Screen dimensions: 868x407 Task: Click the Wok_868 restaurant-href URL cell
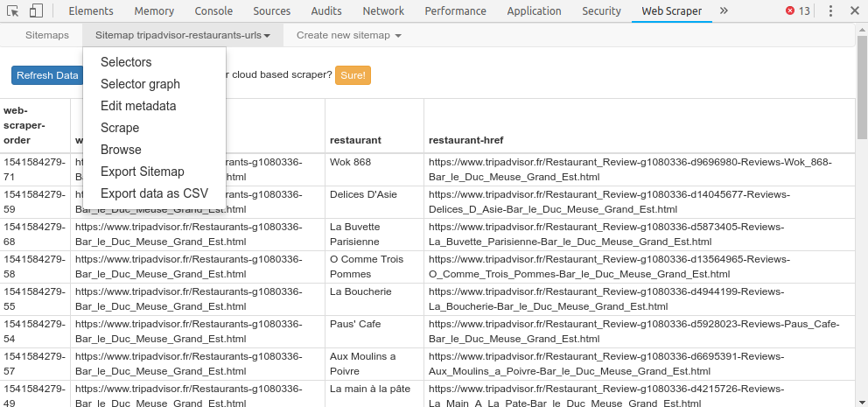pyautogui.click(x=640, y=170)
